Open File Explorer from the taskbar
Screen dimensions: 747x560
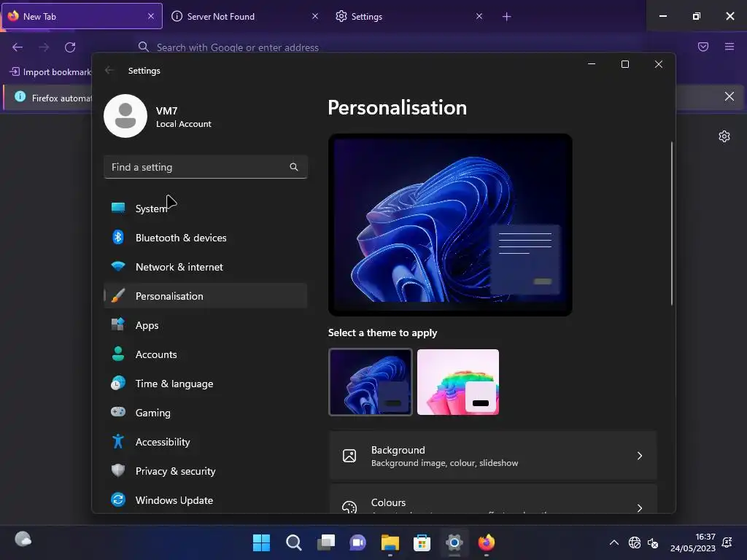point(390,542)
